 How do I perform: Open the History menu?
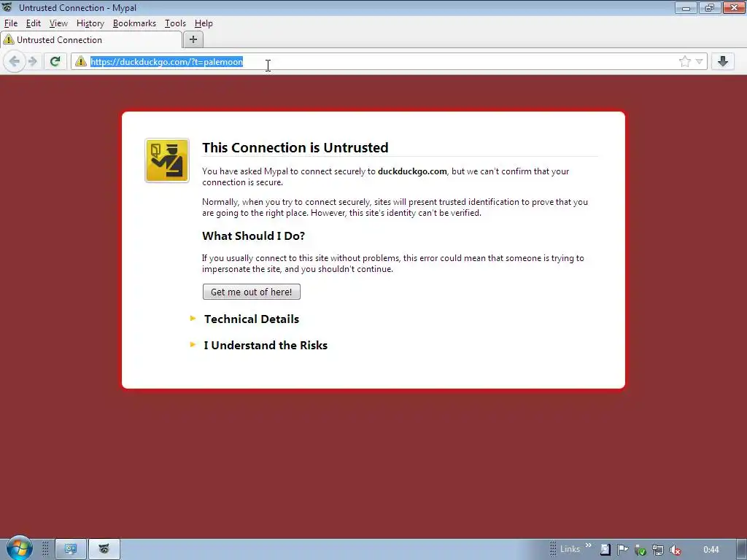[x=90, y=23]
